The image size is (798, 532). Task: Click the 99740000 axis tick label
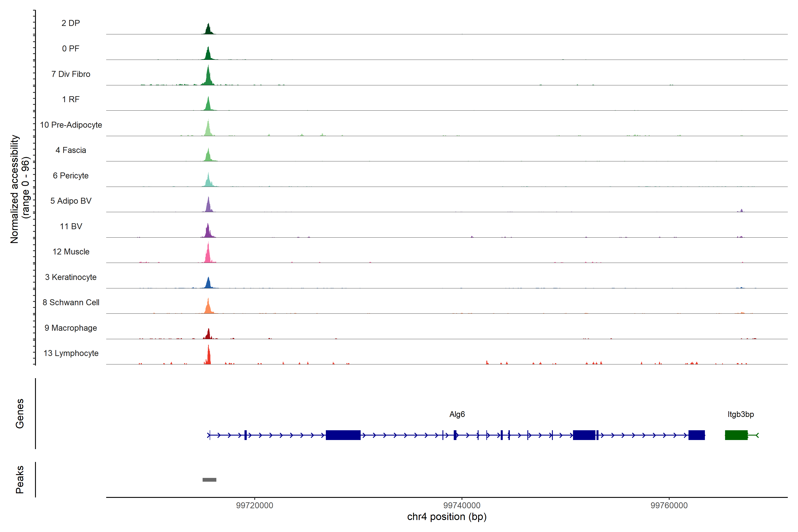point(462,505)
